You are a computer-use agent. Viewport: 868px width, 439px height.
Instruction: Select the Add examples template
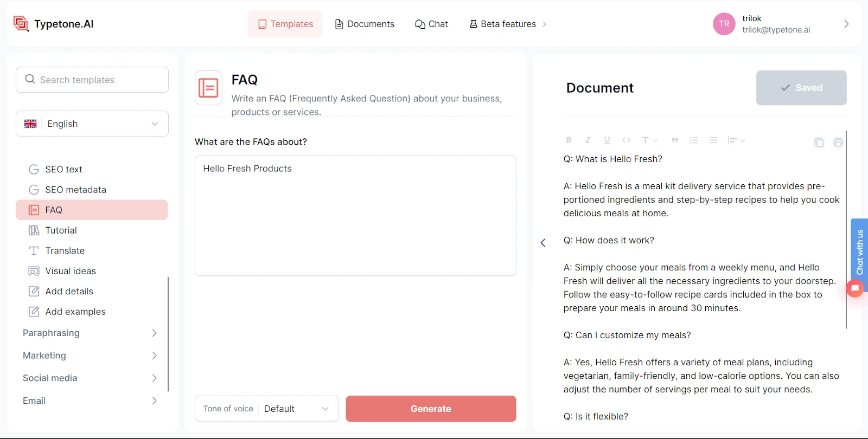tap(92, 312)
